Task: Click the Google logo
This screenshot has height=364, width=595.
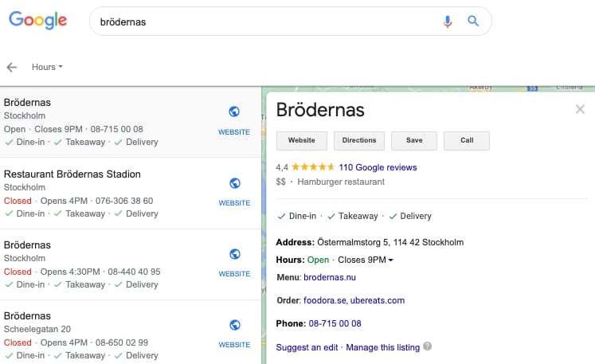Action: tap(38, 21)
